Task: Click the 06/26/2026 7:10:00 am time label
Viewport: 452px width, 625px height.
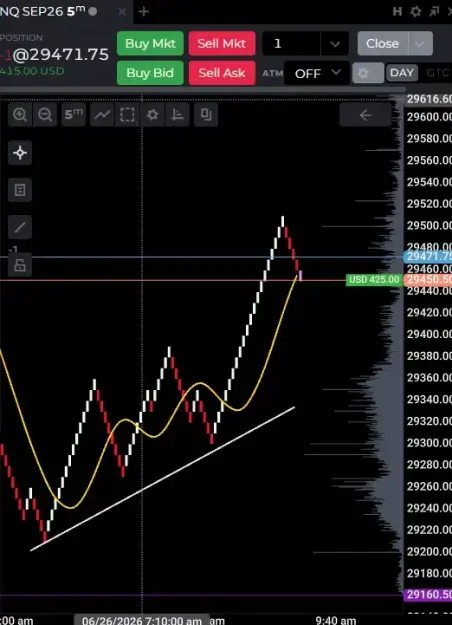Action: pyautogui.click(x=142, y=620)
